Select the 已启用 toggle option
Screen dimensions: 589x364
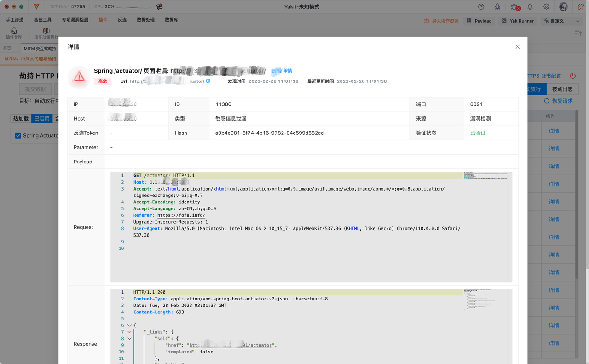(42, 118)
